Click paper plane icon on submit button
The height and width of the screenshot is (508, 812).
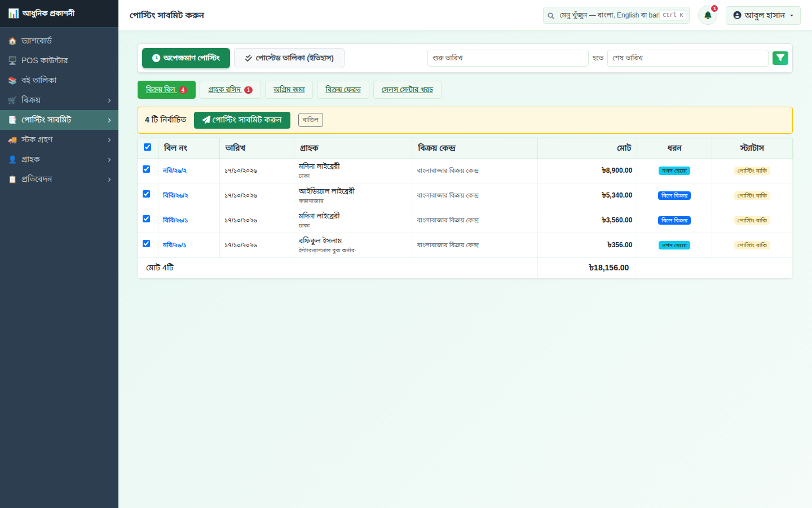click(x=206, y=120)
